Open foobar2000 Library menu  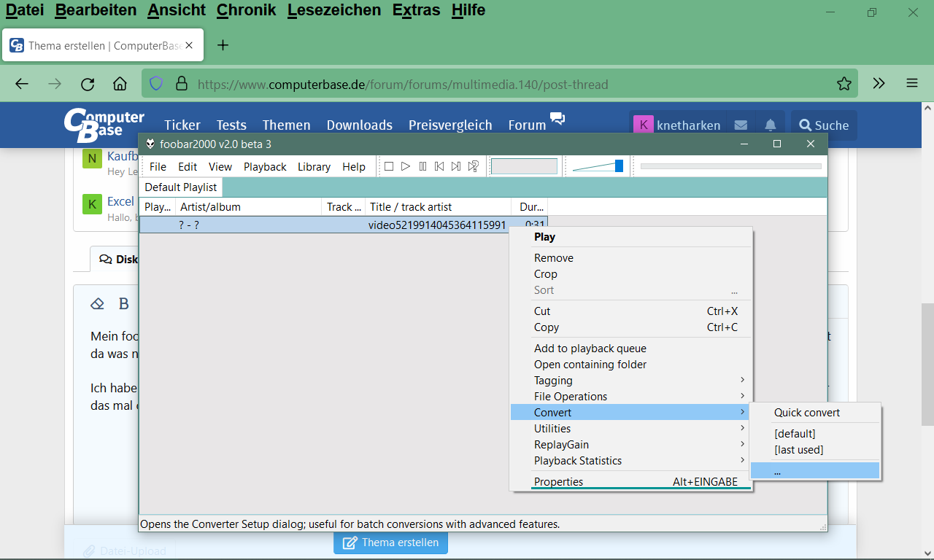(314, 166)
